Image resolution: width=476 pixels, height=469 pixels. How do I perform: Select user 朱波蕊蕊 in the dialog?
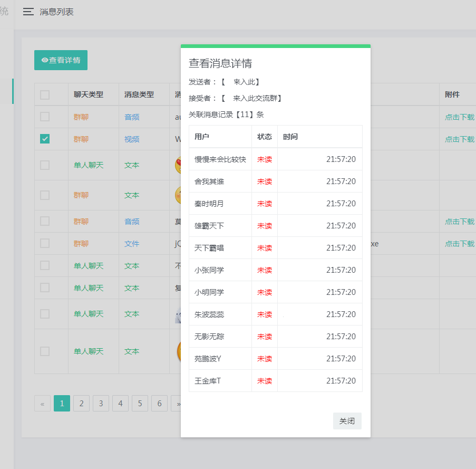click(x=209, y=315)
